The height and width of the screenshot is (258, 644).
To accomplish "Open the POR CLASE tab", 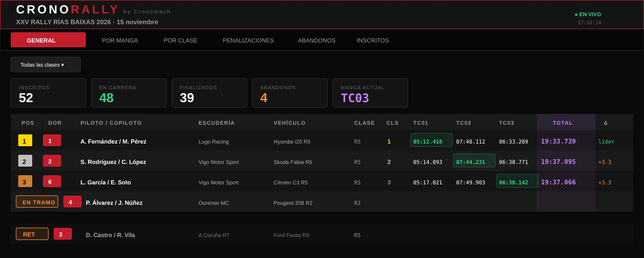I will (x=181, y=40).
